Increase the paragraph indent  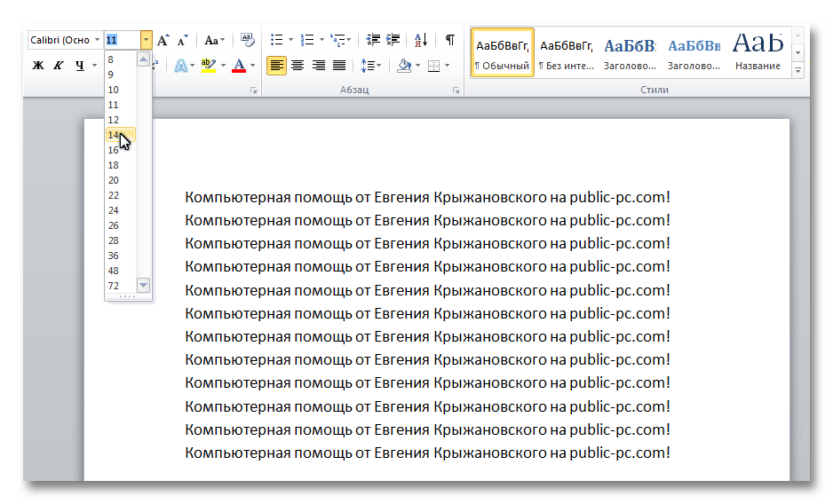(393, 40)
